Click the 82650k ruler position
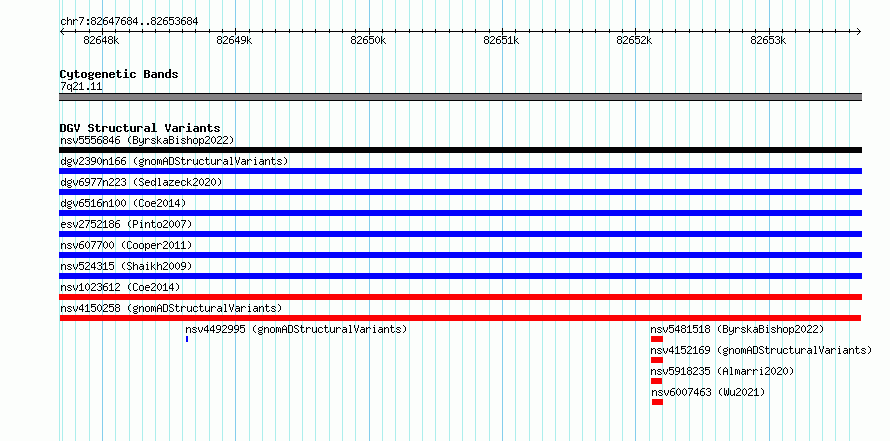 (x=368, y=40)
